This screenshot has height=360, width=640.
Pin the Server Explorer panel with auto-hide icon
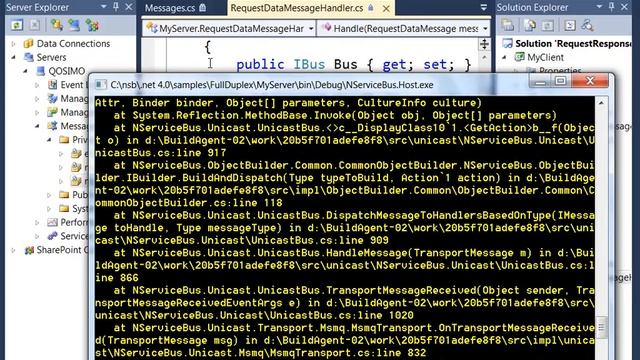tap(116, 7)
